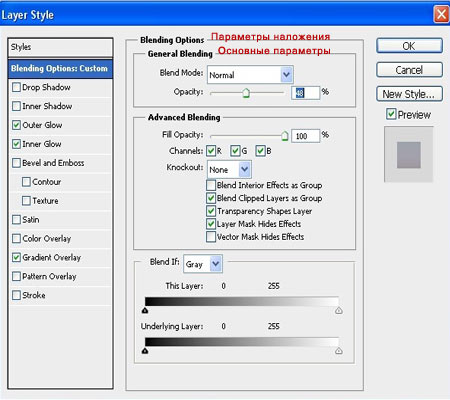
Task: Disable the red R channel checkbox
Action: [211, 151]
